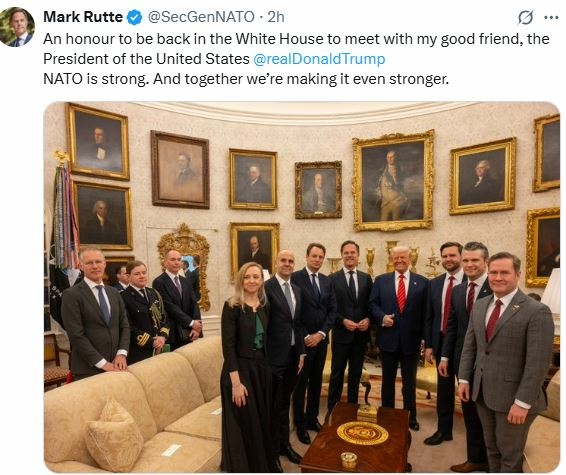Click the white lampshade at photo edge
This screenshot has height=475, width=566.
[x=552, y=291]
